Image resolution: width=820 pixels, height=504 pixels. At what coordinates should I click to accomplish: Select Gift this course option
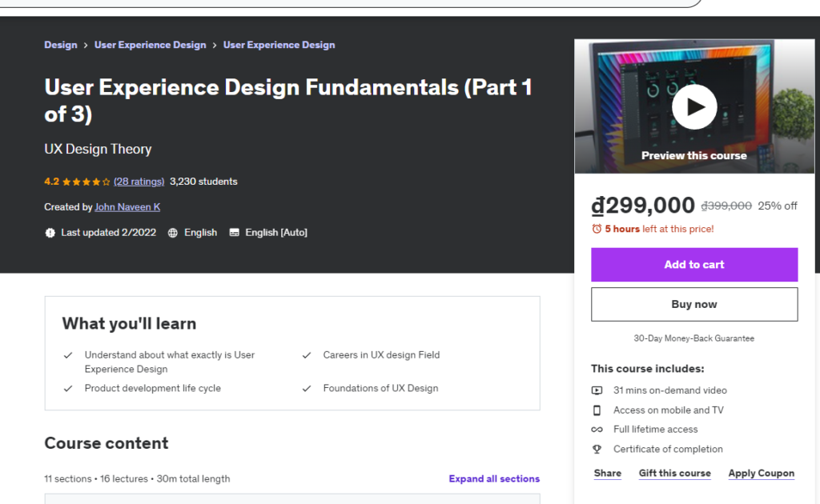pos(674,474)
